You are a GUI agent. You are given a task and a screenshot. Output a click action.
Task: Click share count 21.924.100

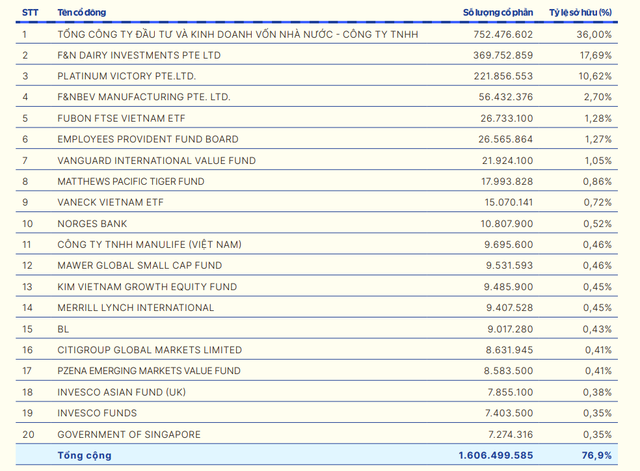[507, 160]
